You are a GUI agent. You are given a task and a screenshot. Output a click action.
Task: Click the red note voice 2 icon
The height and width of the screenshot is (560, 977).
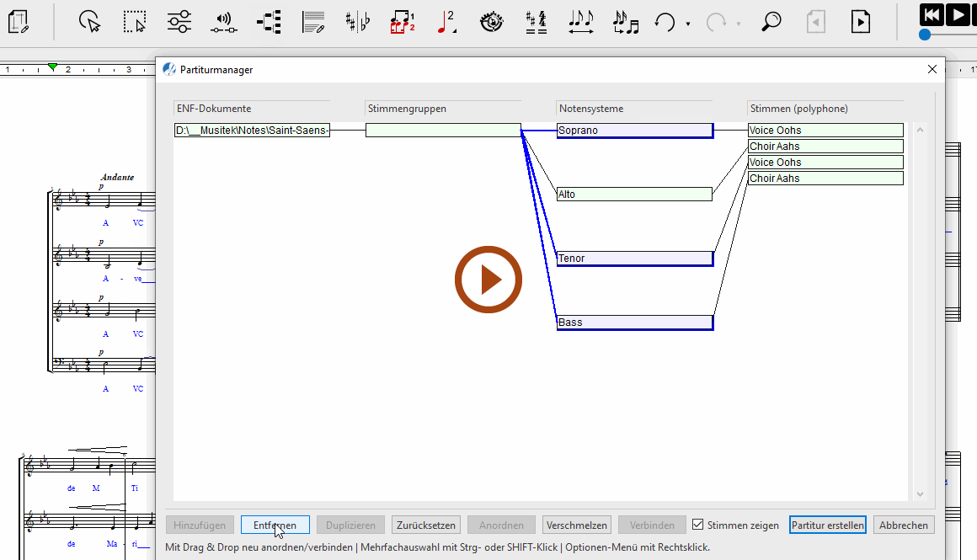click(x=446, y=22)
